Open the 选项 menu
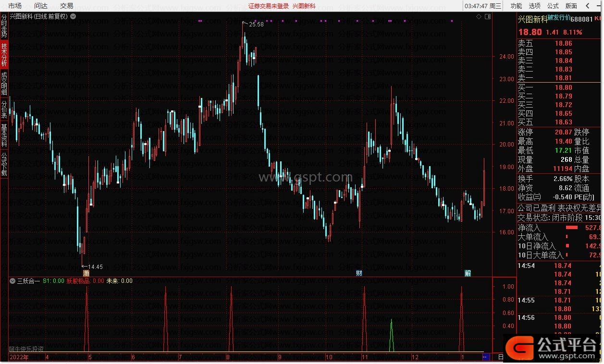The width and height of the screenshot is (604, 364). (534, 6)
